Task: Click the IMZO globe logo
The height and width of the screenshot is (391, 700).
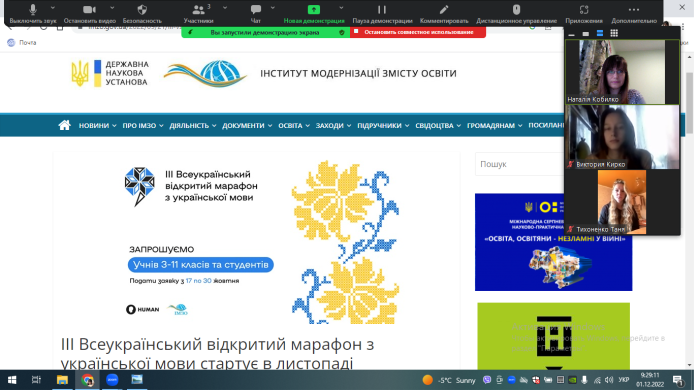Action: point(206,74)
